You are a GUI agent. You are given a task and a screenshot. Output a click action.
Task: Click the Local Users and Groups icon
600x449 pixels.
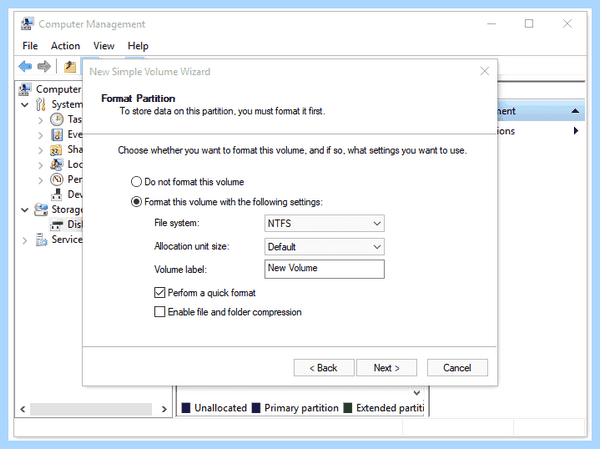[x=57, y=165]
